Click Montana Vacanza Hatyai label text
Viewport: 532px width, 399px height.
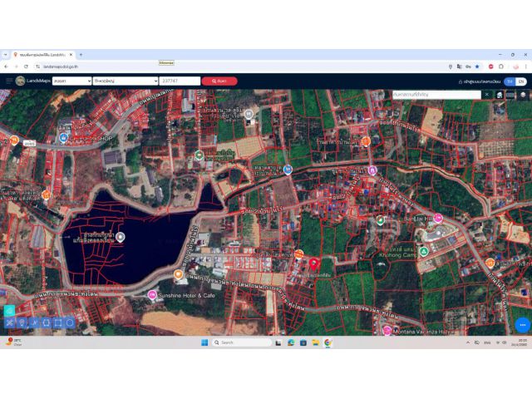pos(423,332)
